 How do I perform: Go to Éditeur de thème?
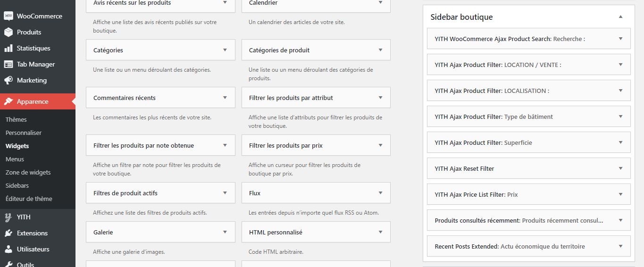click(x=29, y=199)
